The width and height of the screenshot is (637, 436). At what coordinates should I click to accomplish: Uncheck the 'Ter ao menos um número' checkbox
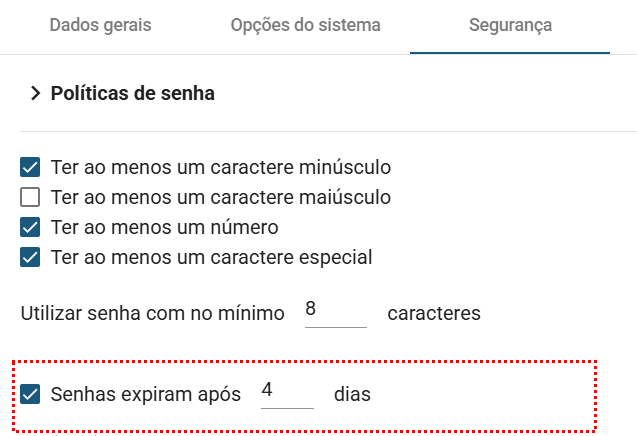(30, 227)
